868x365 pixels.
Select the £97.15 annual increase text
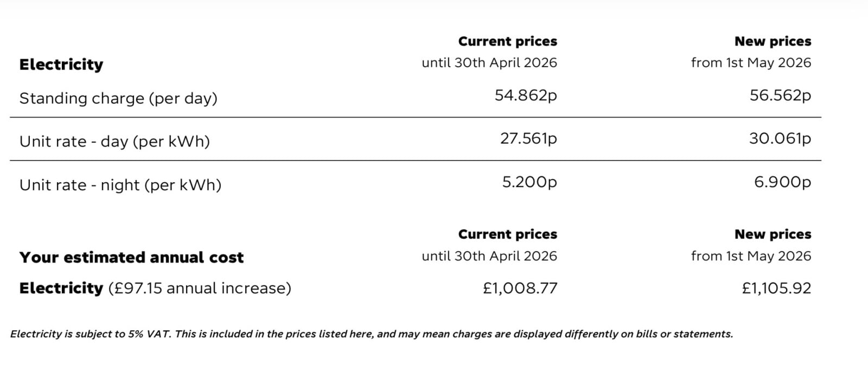coord(199,288)
